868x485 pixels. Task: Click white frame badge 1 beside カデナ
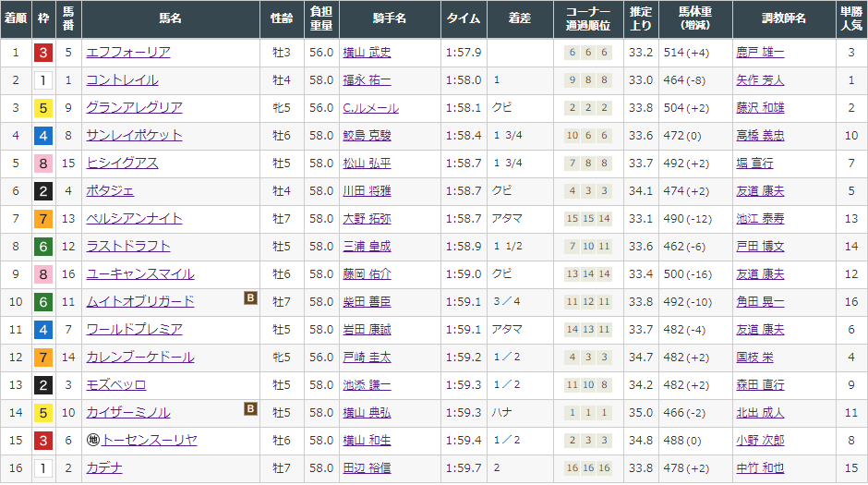[x=43, y=468]
